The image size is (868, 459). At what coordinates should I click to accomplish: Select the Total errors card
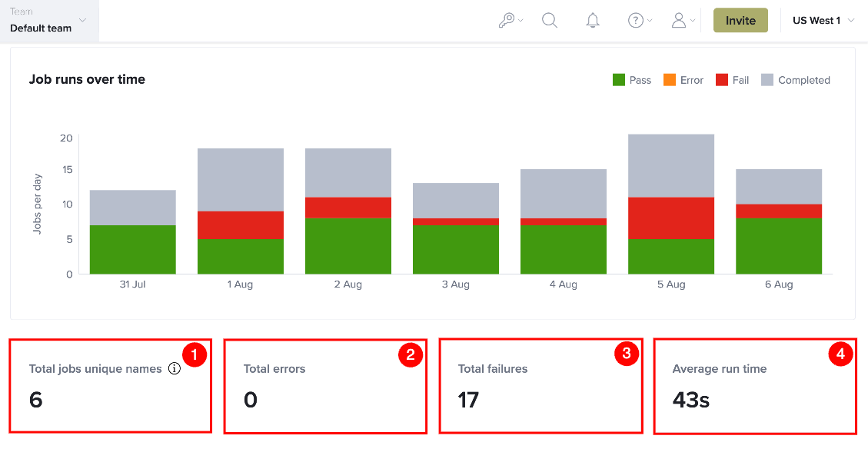coord(325,387)
